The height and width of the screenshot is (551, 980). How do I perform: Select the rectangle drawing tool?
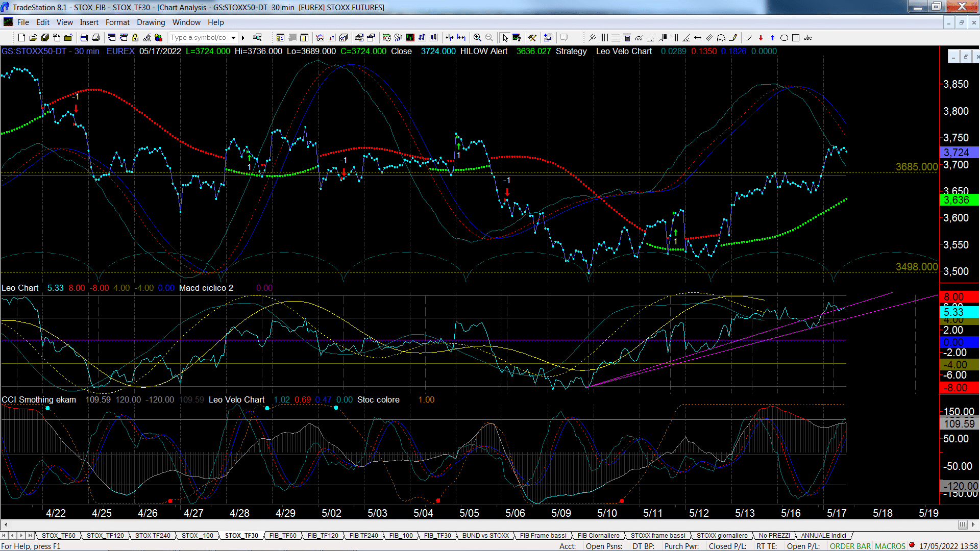[x=795, y=38]
